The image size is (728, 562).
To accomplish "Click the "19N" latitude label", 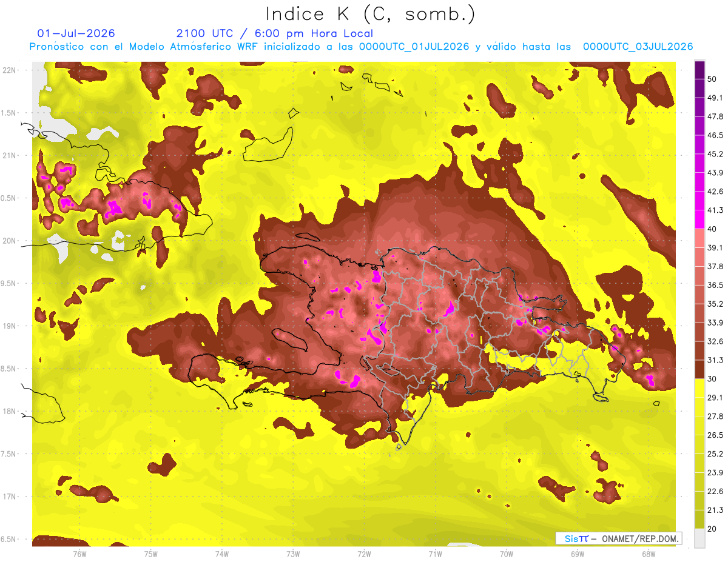I will click(10, 326).
